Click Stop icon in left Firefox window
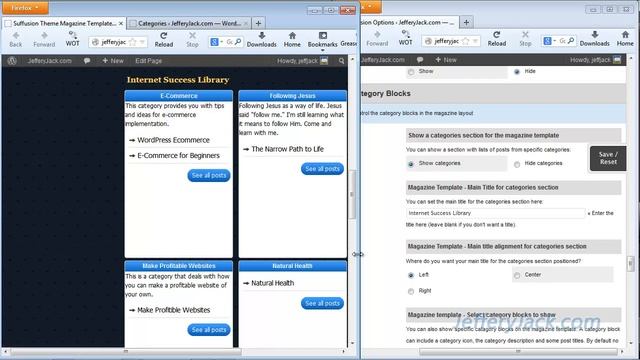The height and width of the screenshot is (360, 640). click(192, 36)
